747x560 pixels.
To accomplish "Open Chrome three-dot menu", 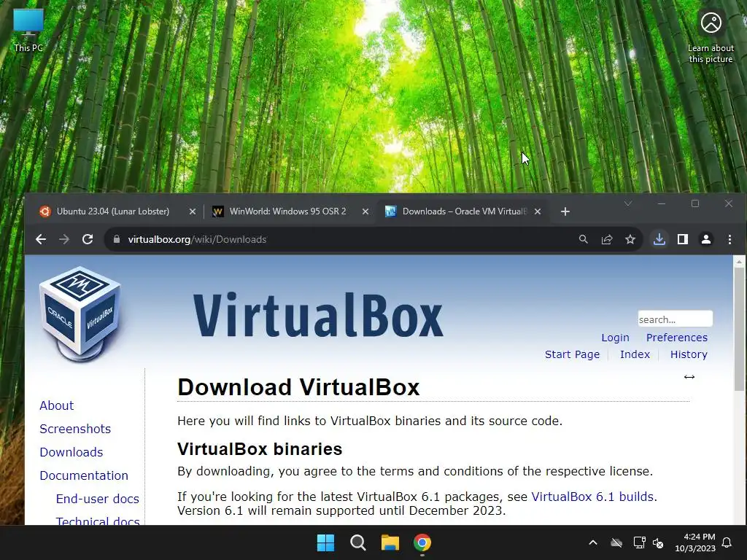I will 729,239.
